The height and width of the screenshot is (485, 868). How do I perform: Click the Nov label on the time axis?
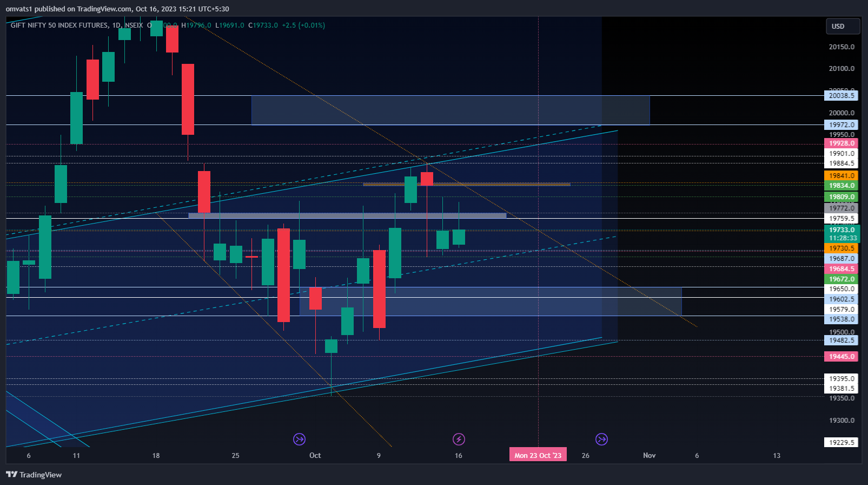point(649,455)
